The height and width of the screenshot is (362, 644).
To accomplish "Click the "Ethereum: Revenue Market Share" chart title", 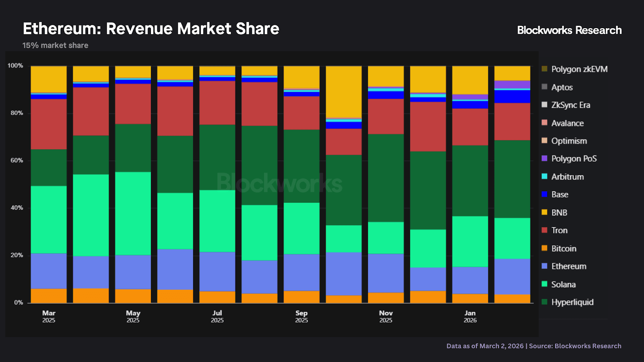I will pyautogui.click(x=151, y=29).
